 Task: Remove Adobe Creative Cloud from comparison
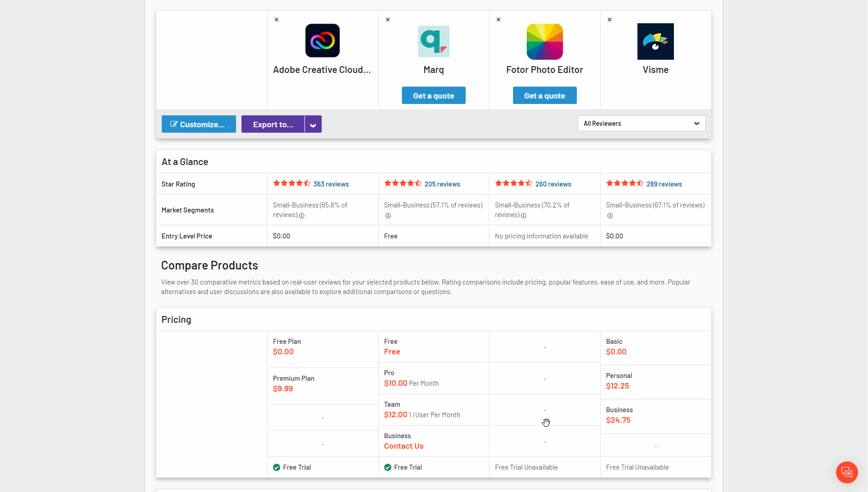click(277, 20)
